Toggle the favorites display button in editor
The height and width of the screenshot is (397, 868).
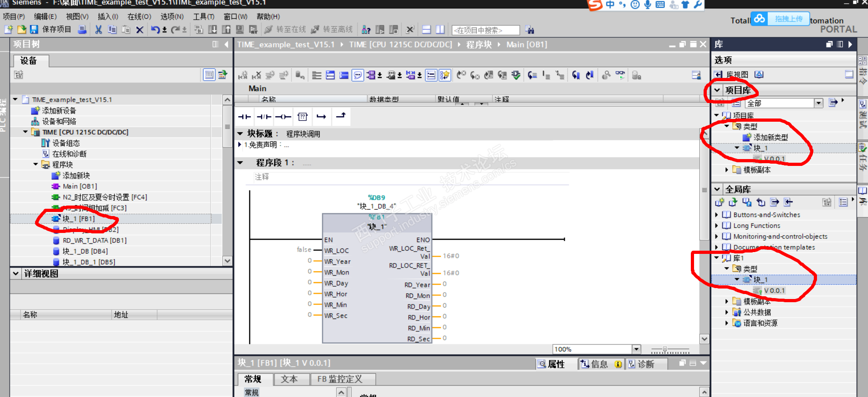pos(444,75)
